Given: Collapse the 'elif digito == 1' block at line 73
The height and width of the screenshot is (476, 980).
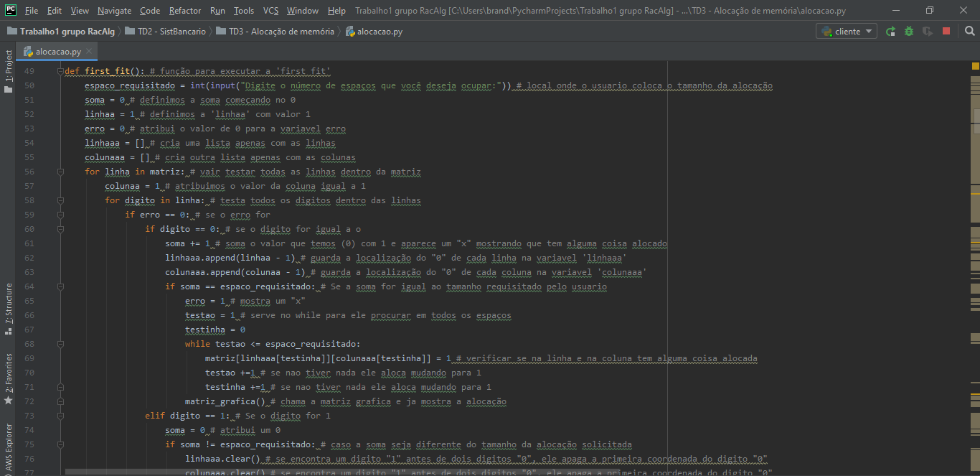Looking at the screenshot, I should pyautogui.click(x=60, y=416).
